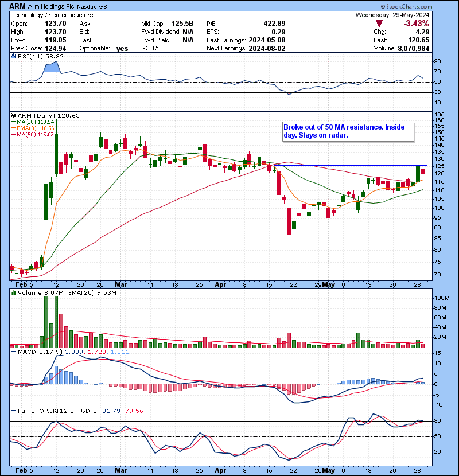Click the ARM ticker symbol in header

coord(17,6)
